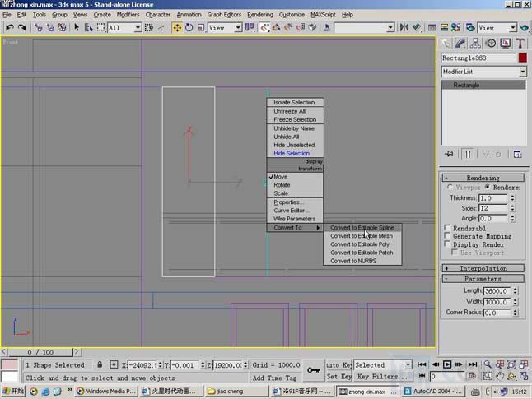Select Rectangle in the modifier stack

click(483, 85)
